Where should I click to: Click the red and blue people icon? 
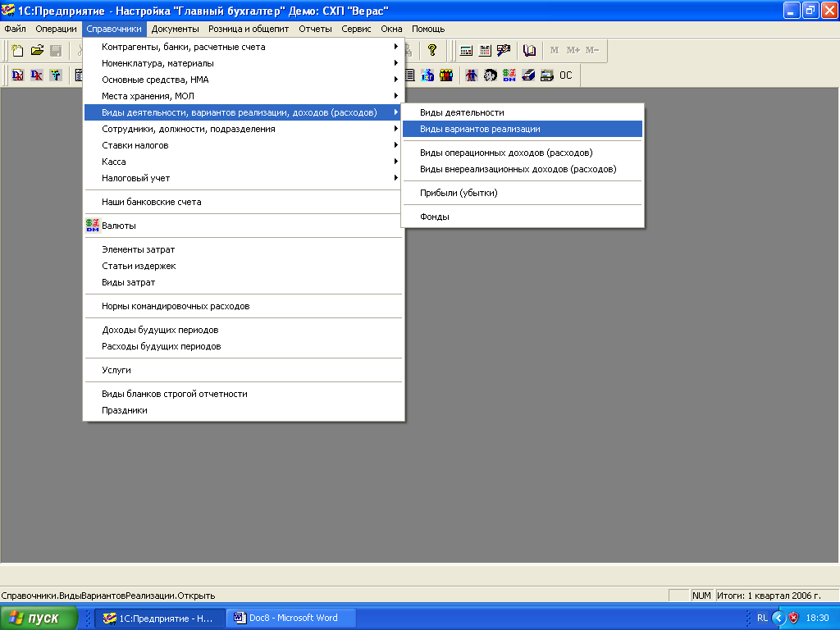472,75
